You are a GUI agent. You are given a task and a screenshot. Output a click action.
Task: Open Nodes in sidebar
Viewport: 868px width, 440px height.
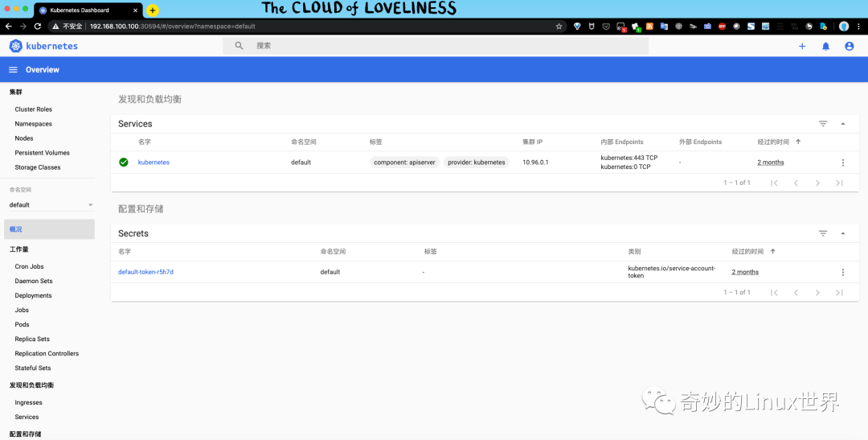(24, 138)
